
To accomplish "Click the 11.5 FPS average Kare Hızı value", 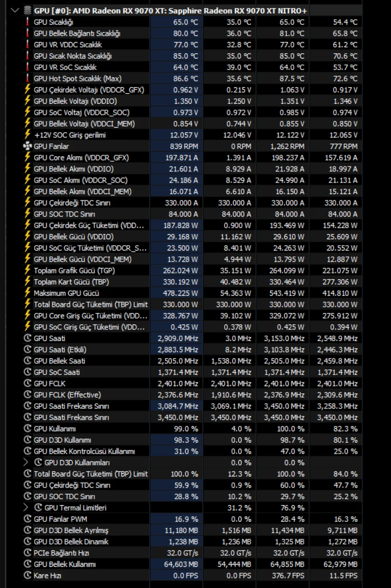I will coord(344,575).
